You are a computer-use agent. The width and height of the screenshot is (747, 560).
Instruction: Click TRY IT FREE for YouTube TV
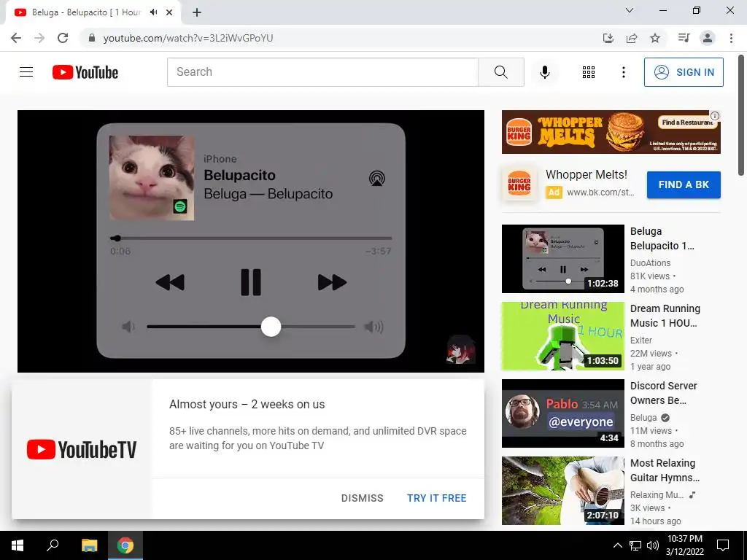pos(436,498)
